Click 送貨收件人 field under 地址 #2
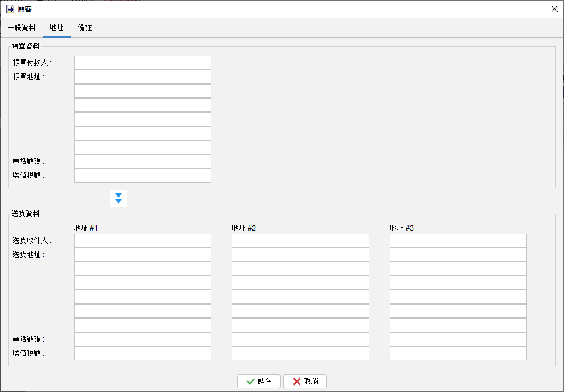Image resolution: width=564 pixels, height=392 pixels. point(300,241)
